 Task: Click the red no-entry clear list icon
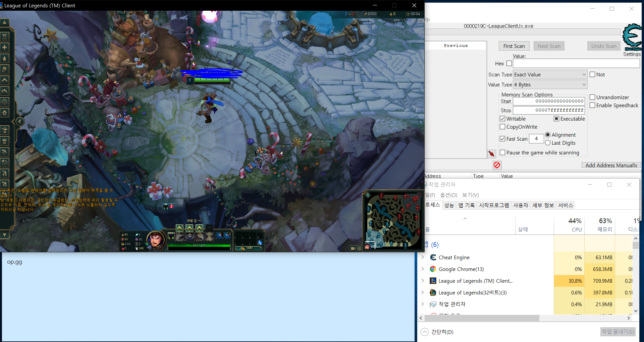[497, 165]
